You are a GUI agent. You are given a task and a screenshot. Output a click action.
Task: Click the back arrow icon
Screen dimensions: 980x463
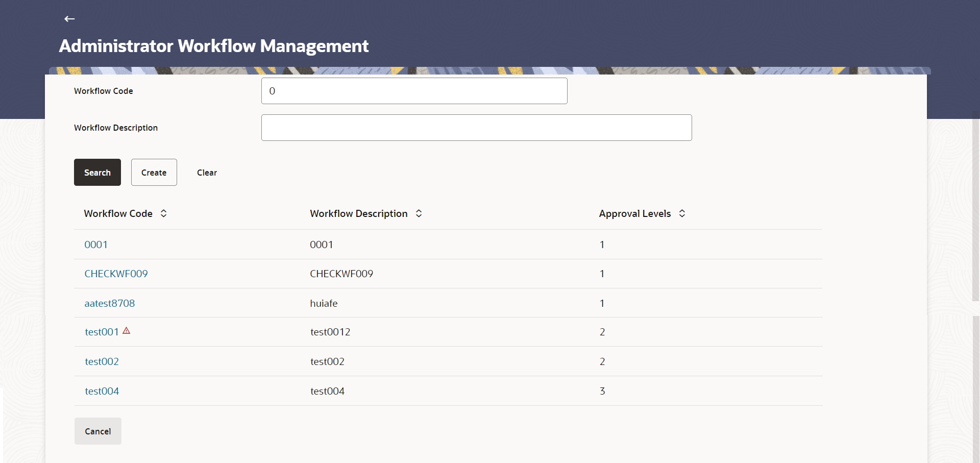click(69, 19)
